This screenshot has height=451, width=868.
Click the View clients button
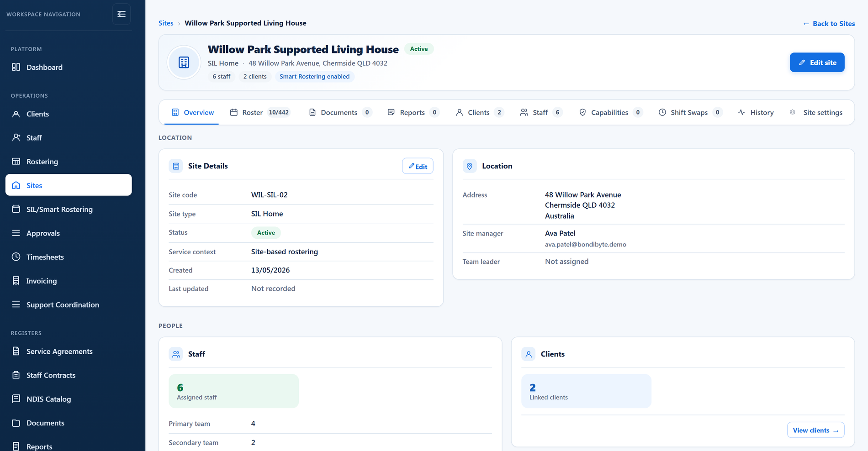[815, 430]
